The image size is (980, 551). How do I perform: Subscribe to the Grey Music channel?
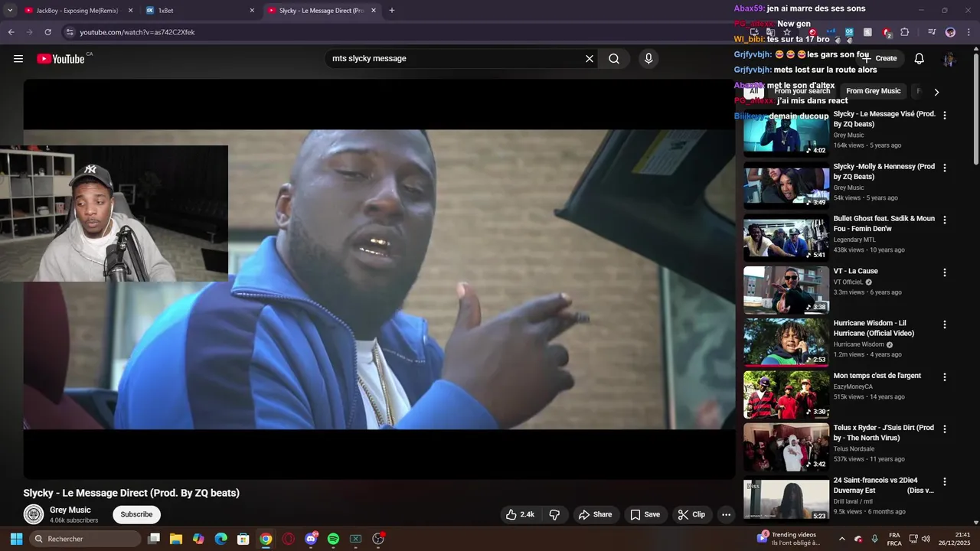136,514
